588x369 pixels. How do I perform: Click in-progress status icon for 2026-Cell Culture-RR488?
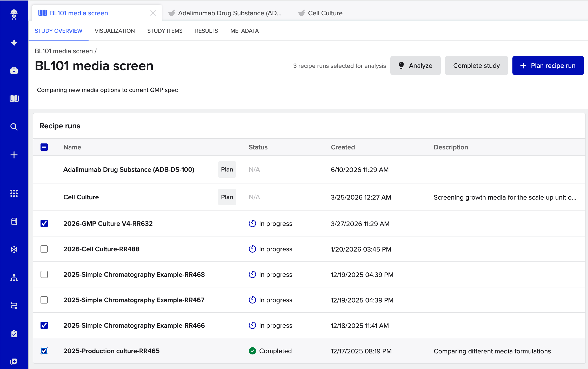pyautogui.click(x=252, y=249)
